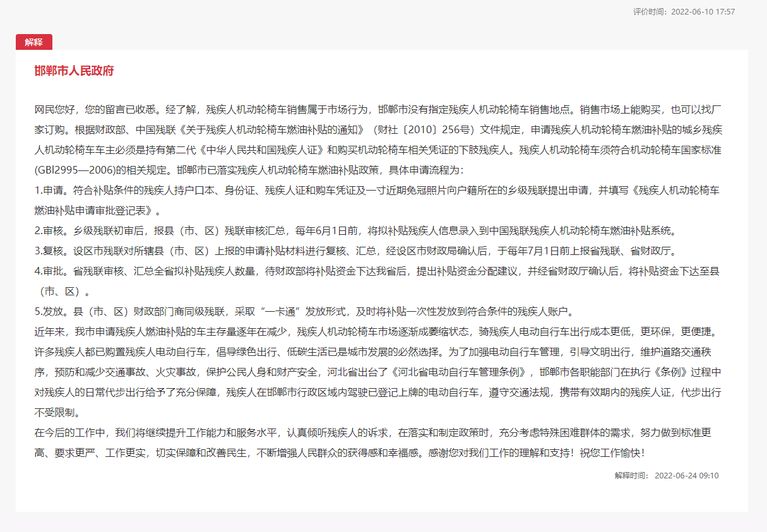Click the line starting 网民您好，您的留言已收悉
The image size is (767, 532).
click(378, 109)
